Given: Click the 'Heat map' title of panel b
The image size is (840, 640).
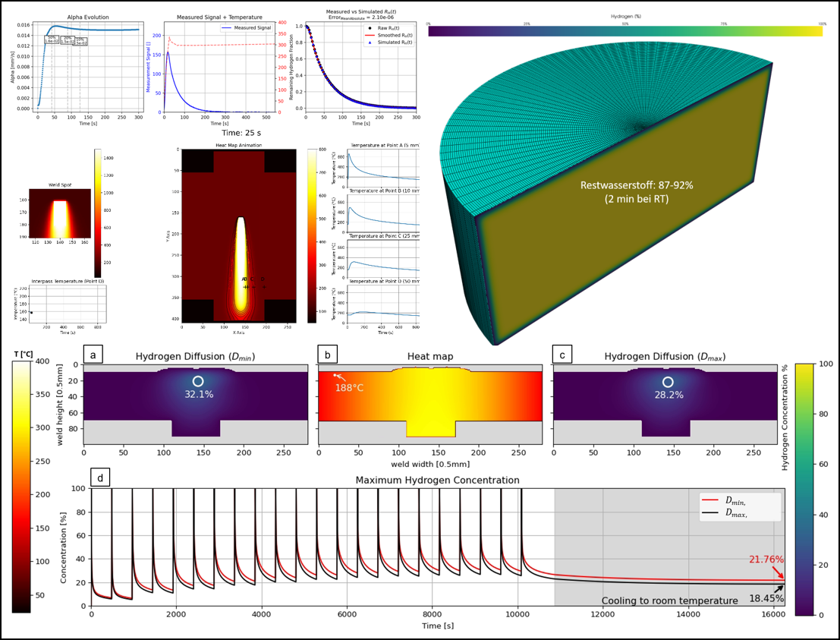Looking at the screenshot, I should (x=430, y=357).
